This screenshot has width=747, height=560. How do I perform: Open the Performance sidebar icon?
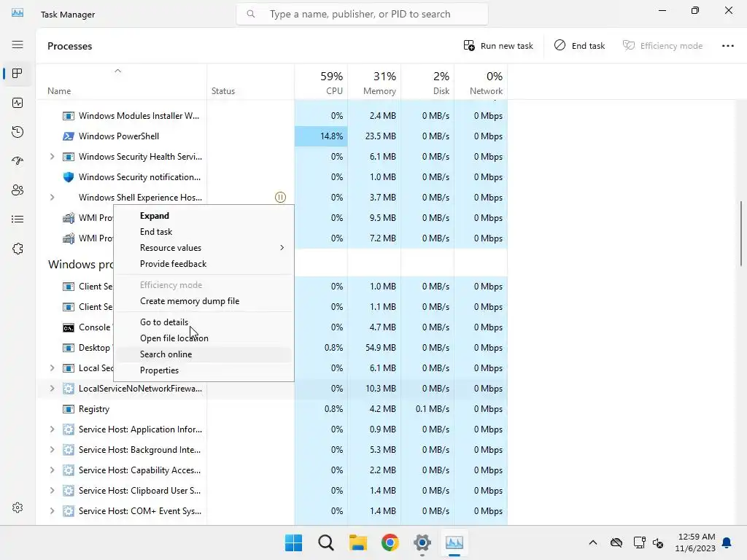(18, 103)
